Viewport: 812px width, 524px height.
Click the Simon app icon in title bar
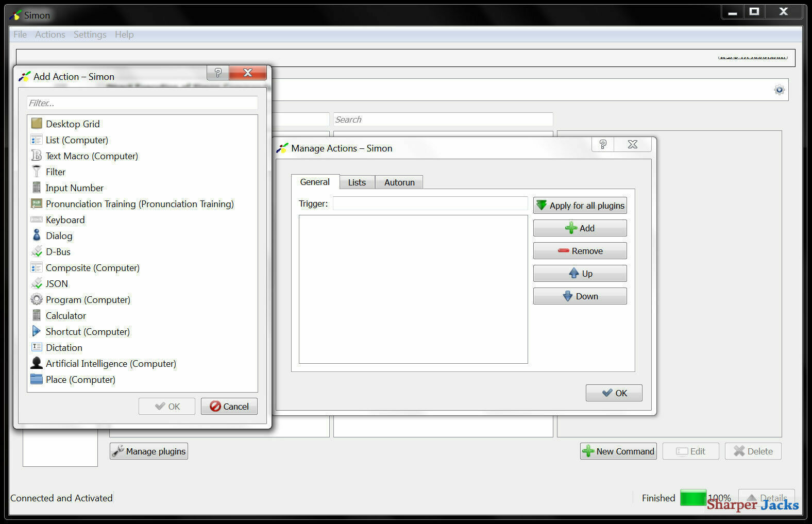(16, 15)
